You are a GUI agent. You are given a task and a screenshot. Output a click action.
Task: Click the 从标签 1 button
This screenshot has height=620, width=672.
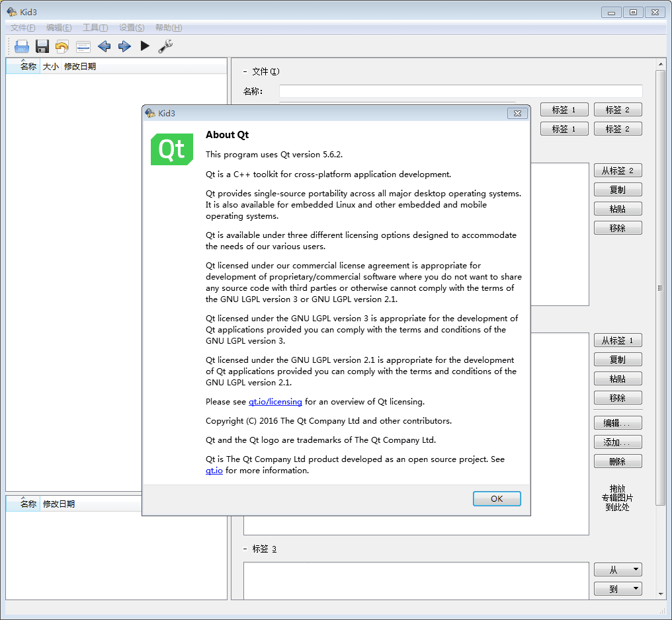(x=618, y=340)
